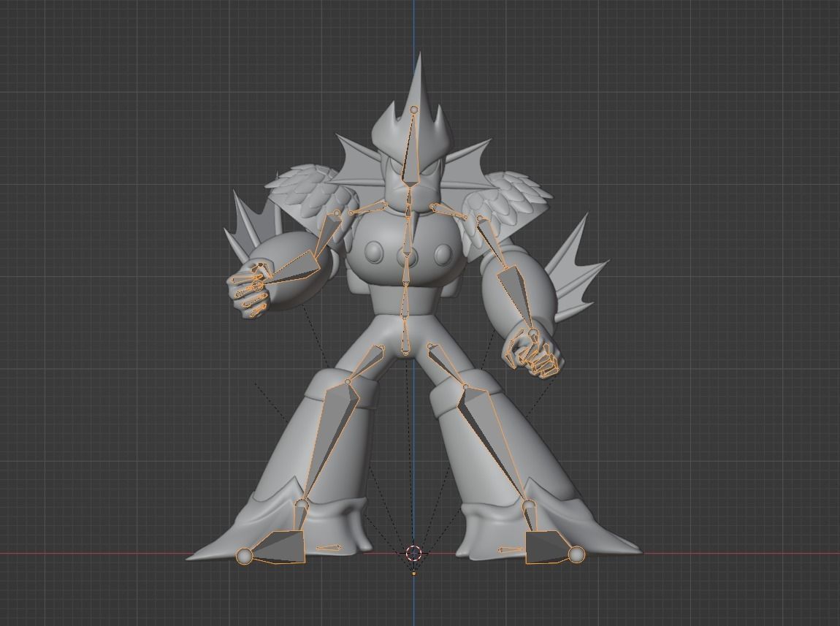Select the small toe bone in screen-right foot
The width and height of the screenshot is (840, 626).
click(x=509, y=549)
